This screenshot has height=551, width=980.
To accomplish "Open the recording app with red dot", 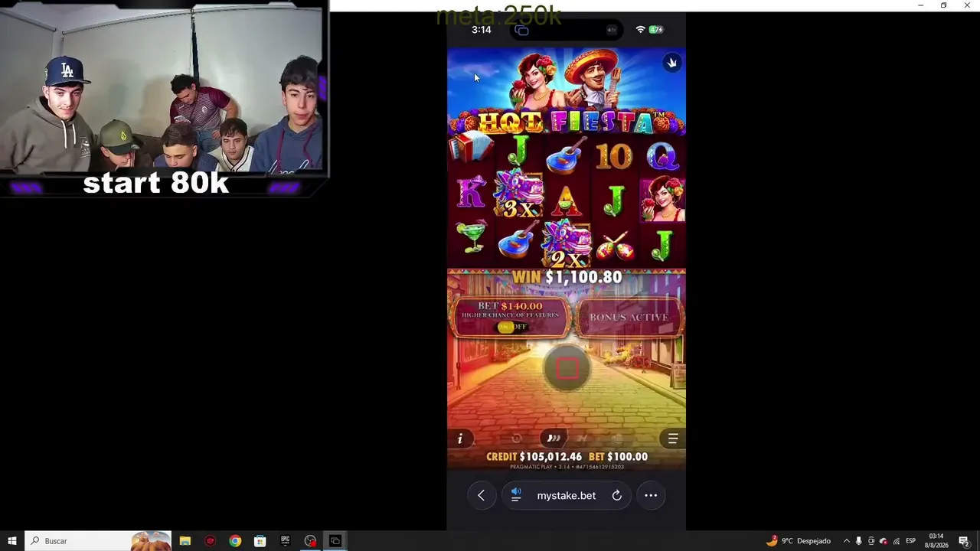I will click(x=310, y=541).
